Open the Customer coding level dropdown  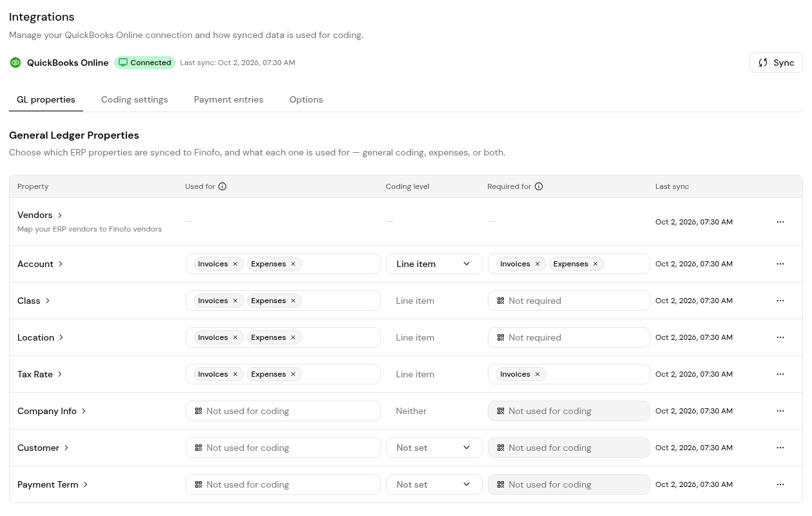pos(434,448)
